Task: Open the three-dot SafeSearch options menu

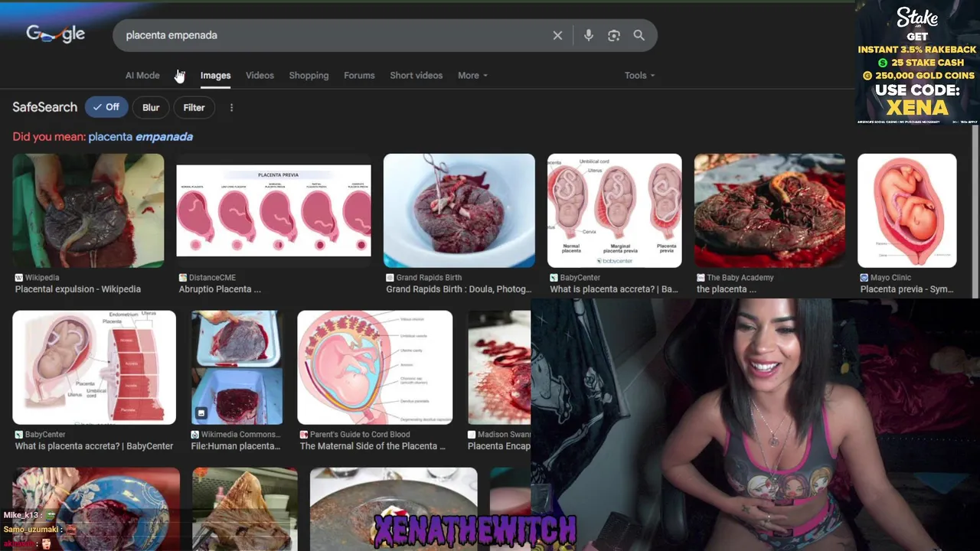Action: [231, 108]
